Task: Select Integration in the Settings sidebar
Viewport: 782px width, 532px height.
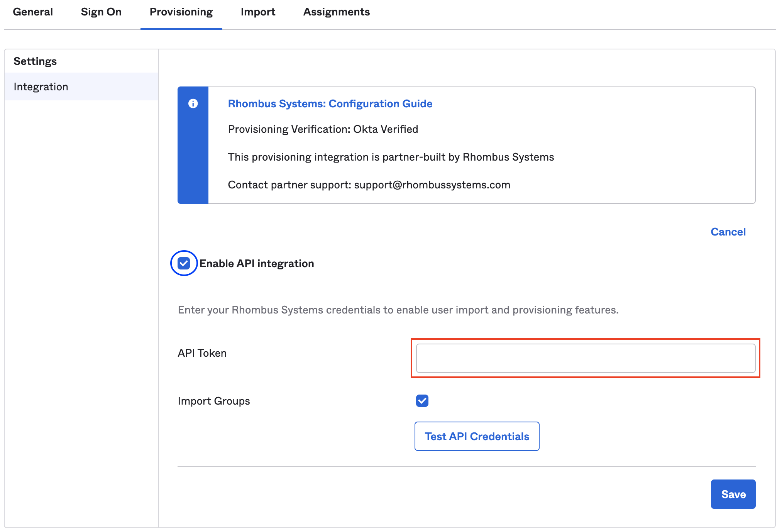Action: pyautogui.click(x=81, y=86)
